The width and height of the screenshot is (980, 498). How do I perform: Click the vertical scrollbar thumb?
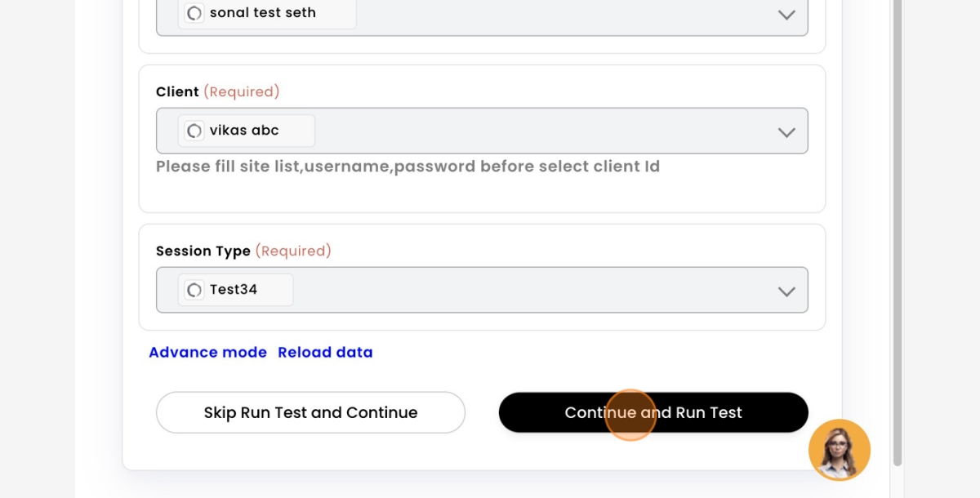(x=898, y=233)
